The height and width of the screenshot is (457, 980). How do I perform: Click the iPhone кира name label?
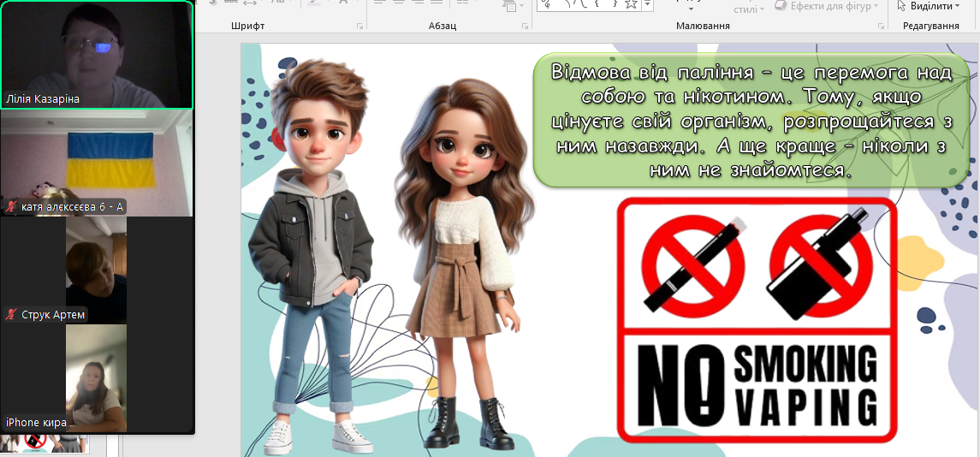(36, 423)
